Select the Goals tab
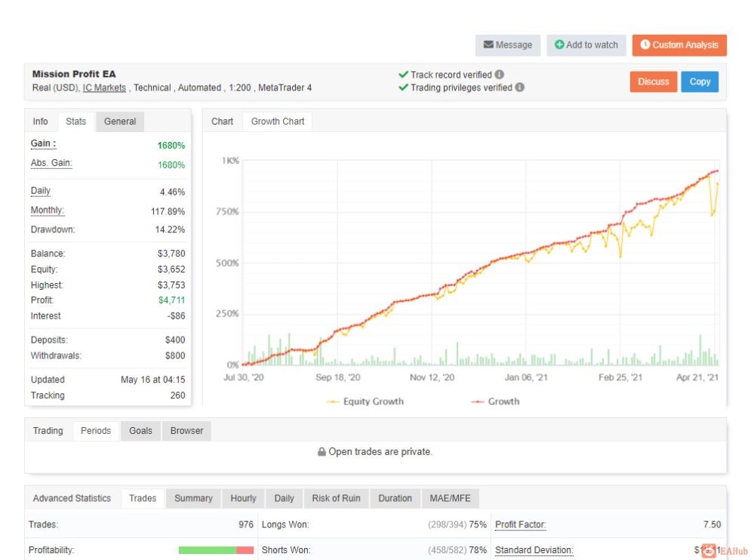The image size is (754, 560). pyautogui.click(x=140, y=431)
